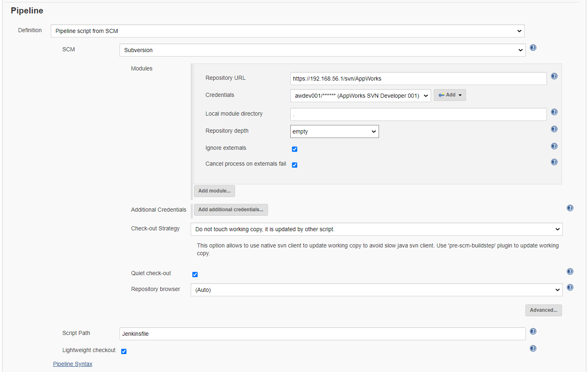Show help for Ignore externals option
The width and height of the screenshot is (588, 372).
[554, 147]
